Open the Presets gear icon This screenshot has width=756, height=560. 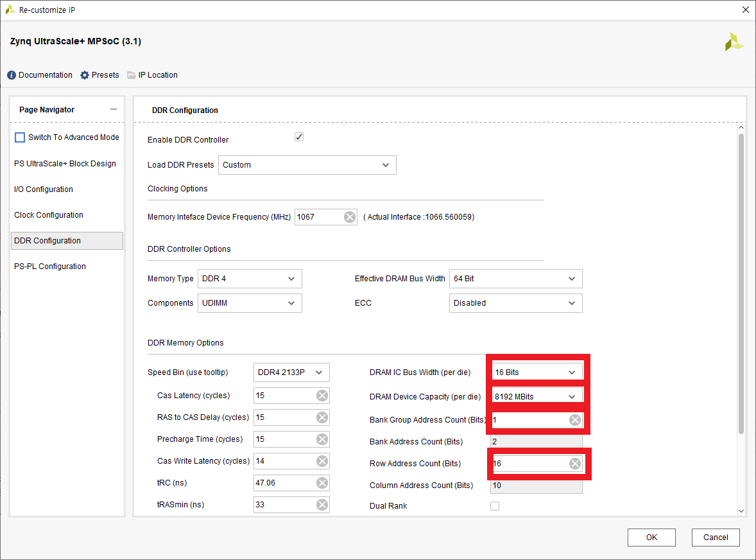(85, 75)
